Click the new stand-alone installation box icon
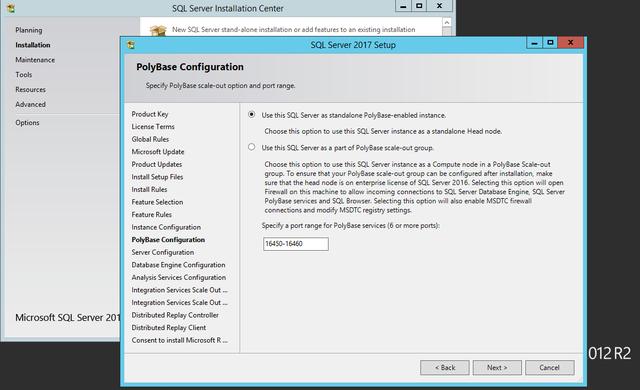Viewport: 640px width, 390px height. coord(158,30)
